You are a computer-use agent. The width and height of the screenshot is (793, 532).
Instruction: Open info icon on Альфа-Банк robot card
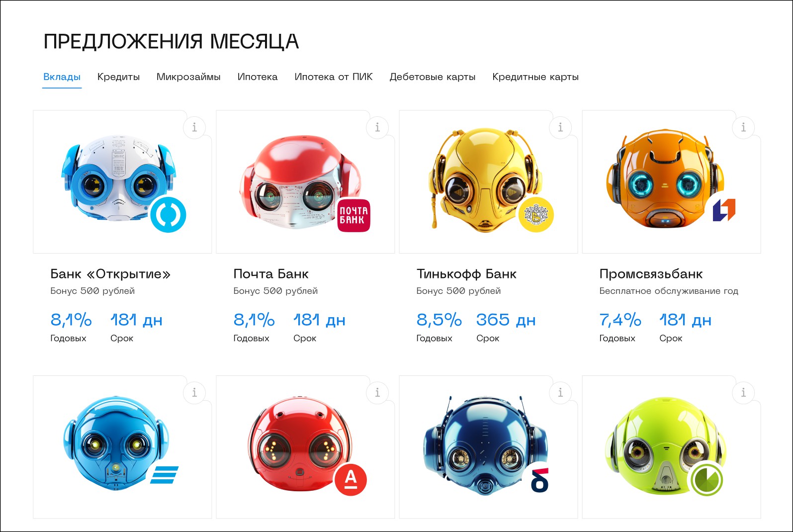tap(377, 393)
